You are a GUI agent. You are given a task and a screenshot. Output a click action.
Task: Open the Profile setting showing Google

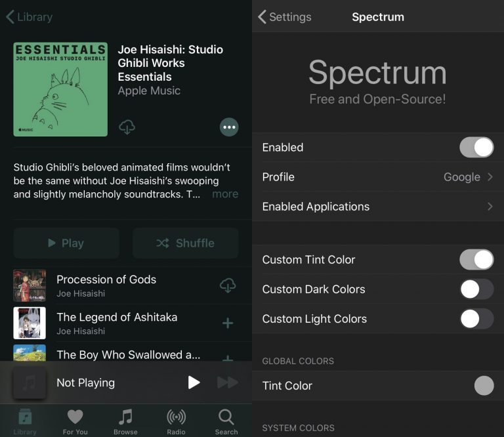378,177
